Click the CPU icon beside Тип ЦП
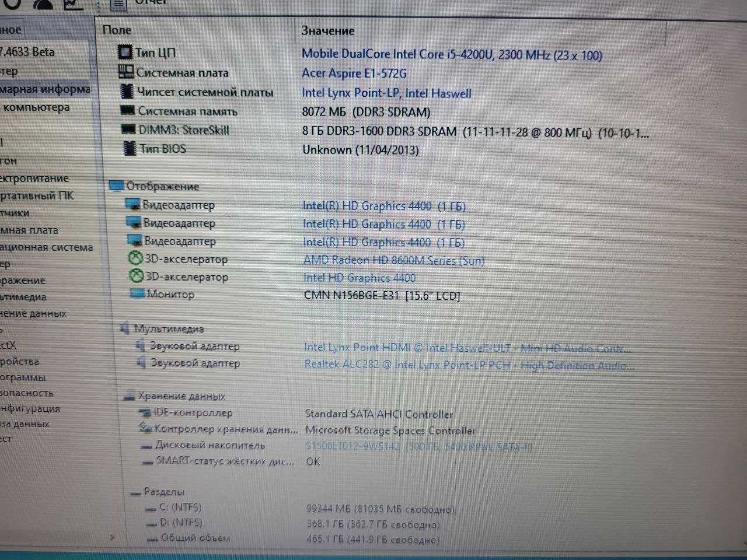Screen dimensions: 747x560 tap(125, 52)
